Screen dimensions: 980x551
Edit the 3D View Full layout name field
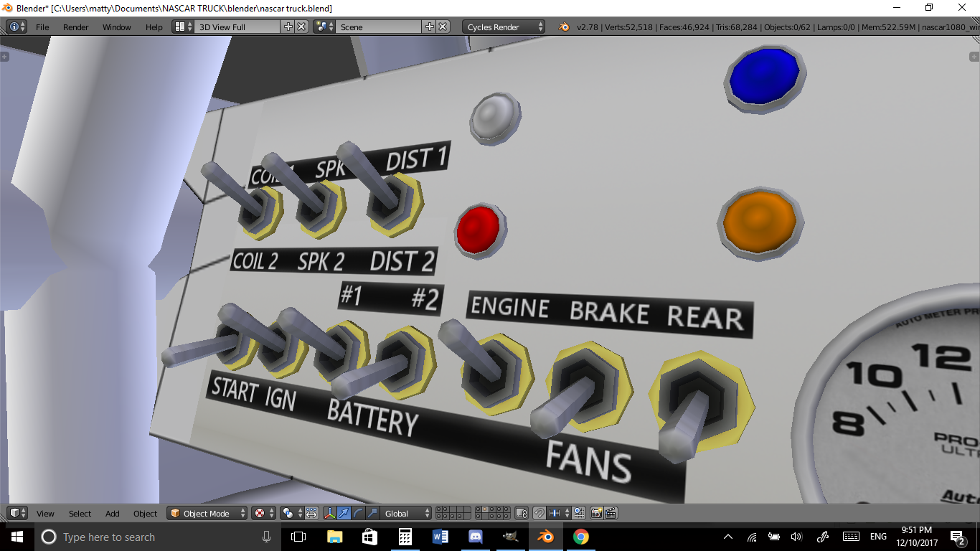pyautogui.click(x=238, y=27)
